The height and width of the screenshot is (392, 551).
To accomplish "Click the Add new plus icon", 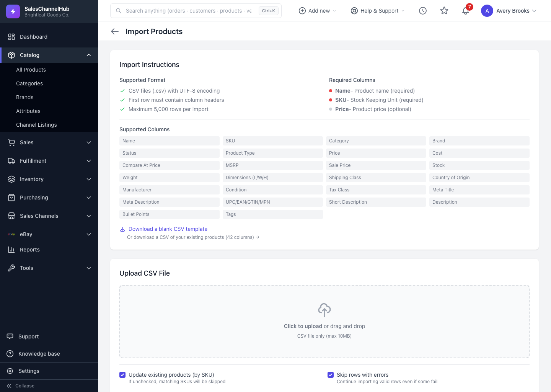I will [x=302, y=11].
